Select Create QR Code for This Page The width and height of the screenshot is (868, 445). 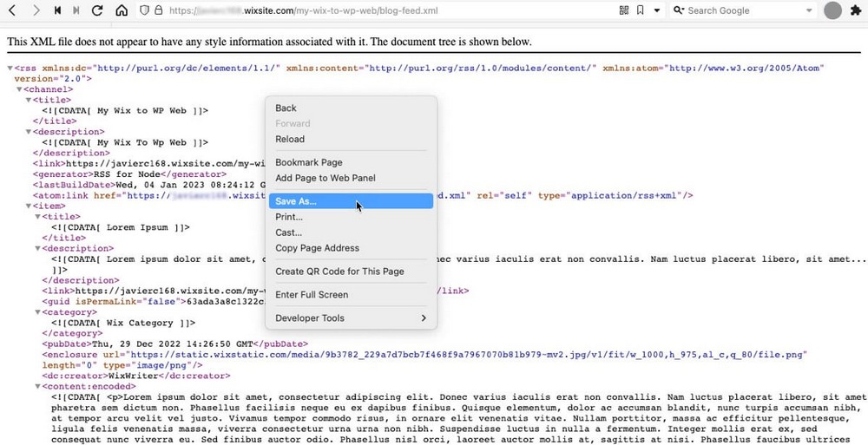[351, 272]
